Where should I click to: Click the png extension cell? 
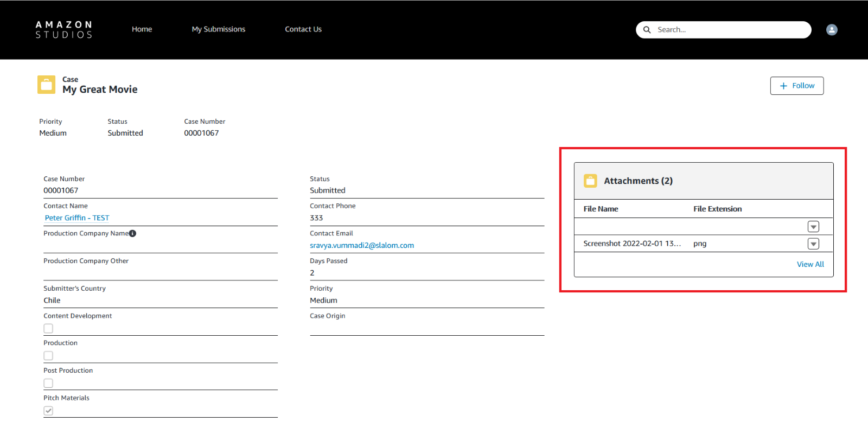[x=700, y=244]
